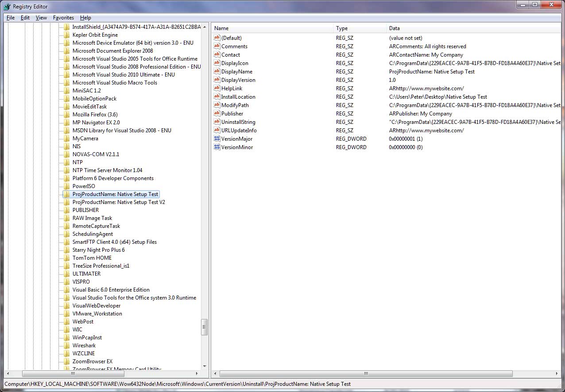Click the string icon beside DisplayIcon value

(217, 63)
